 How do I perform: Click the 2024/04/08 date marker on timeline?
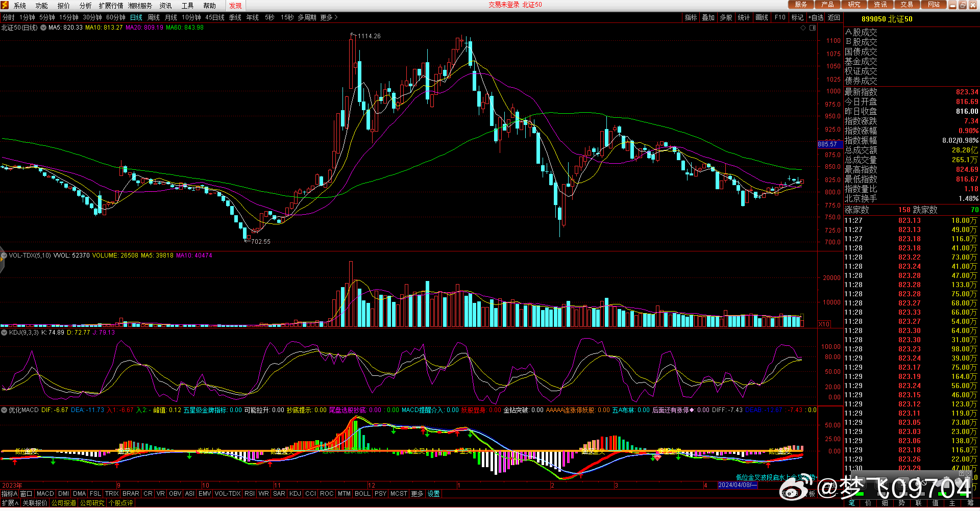tap(737, 485)
